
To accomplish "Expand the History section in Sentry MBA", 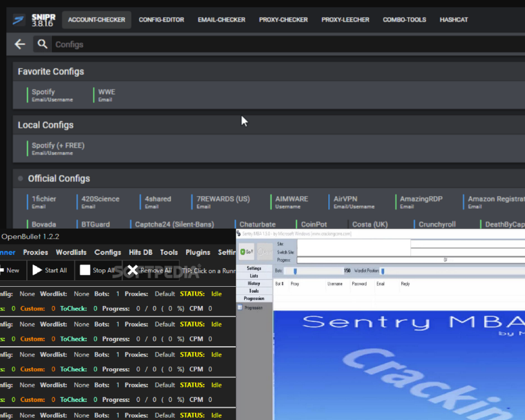I will click(x=254, y=283).
